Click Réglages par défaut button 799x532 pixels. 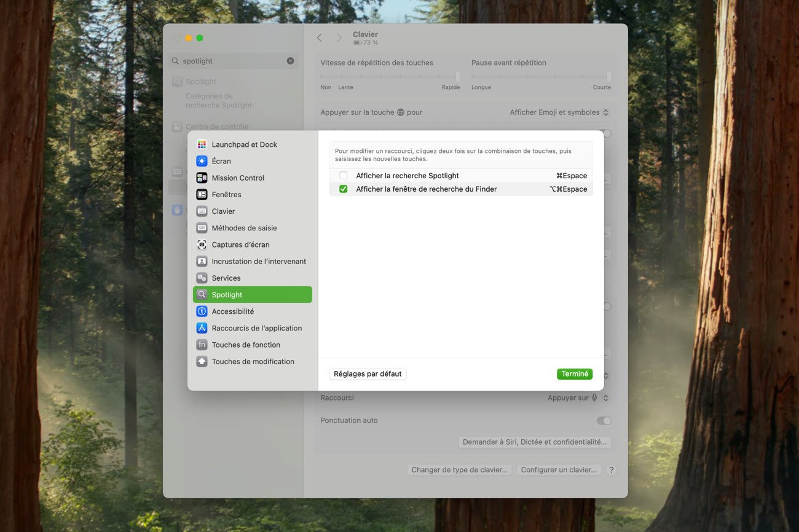point(368,374)
